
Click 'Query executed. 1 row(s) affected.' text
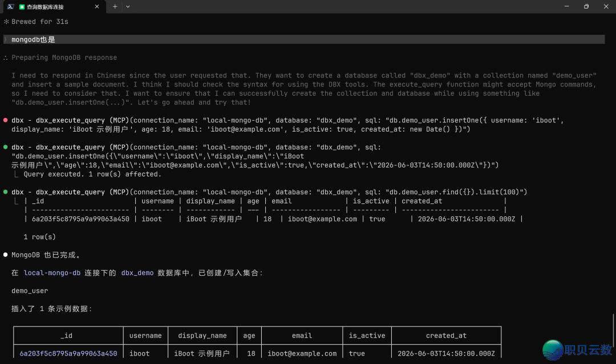pos(92,174)
